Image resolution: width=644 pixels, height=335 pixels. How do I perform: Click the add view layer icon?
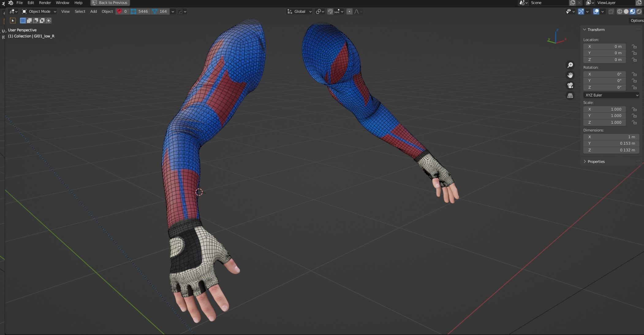tap(639, 3)
